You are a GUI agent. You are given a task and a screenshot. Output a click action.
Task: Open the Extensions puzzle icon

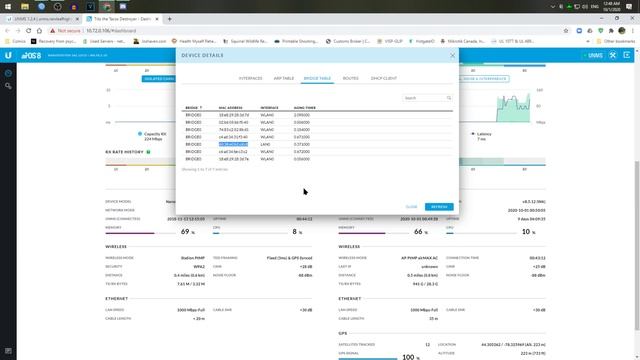(x=611, y=31)
